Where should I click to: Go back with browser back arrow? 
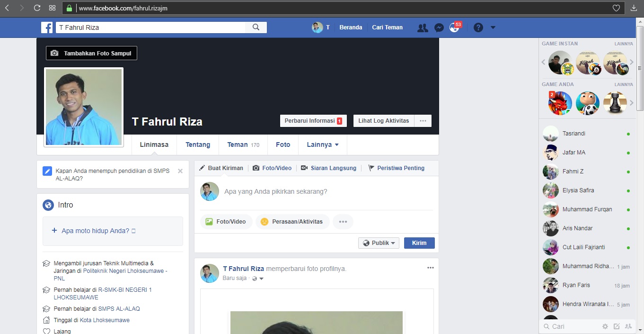pos(7,8)
